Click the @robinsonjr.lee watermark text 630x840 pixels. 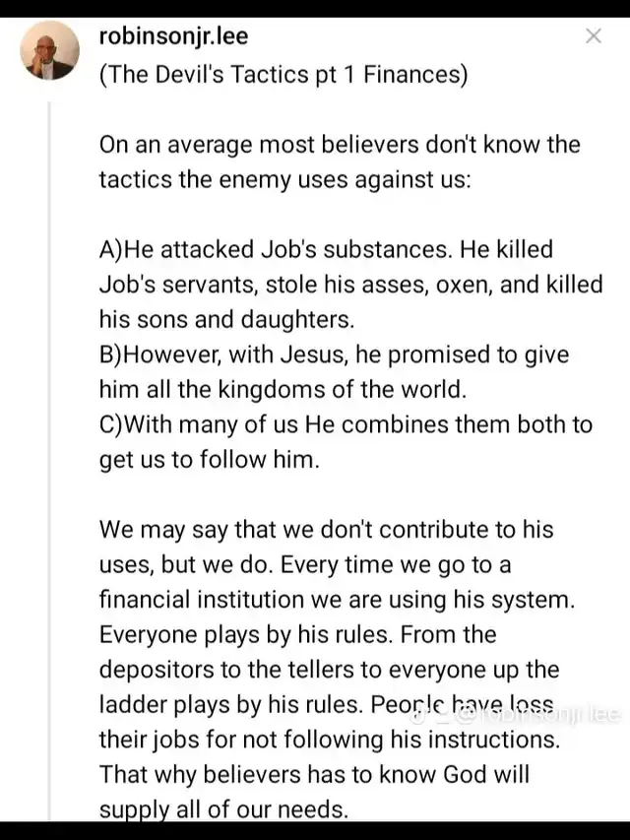pyautogui.click(x=537, y=715)
